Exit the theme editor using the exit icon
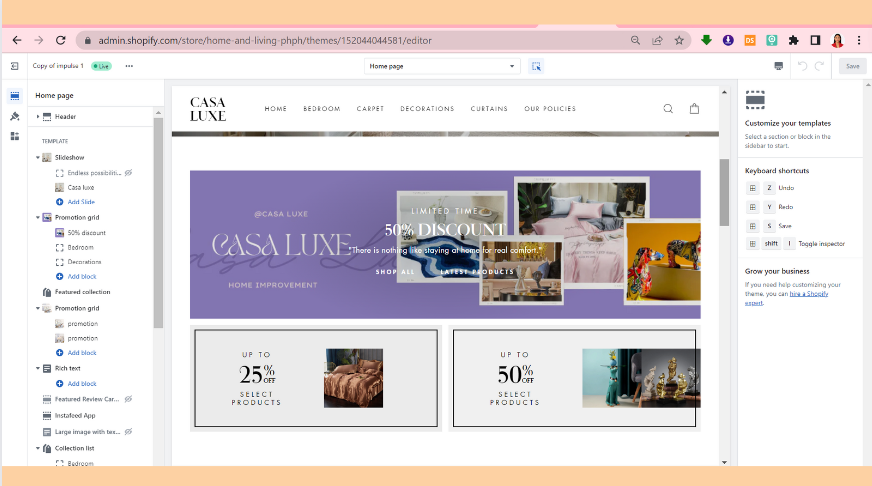872x486 pixels. (14, 66)
